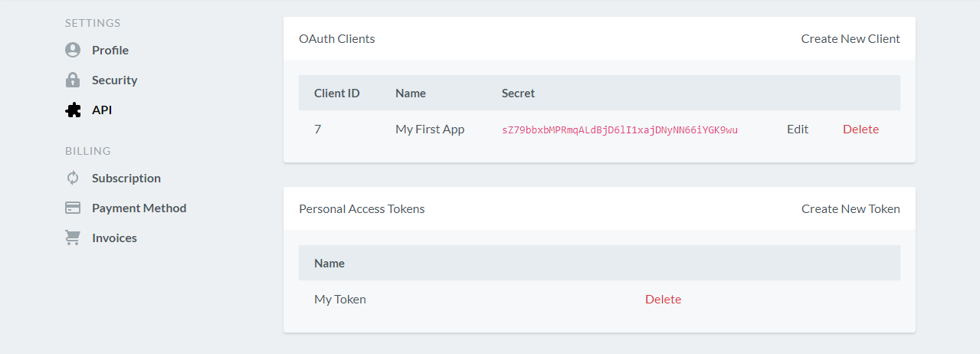The width and height of the screenshot is (980, 354).
Task: Edit the My First App client
Action: tap(798, 129)
